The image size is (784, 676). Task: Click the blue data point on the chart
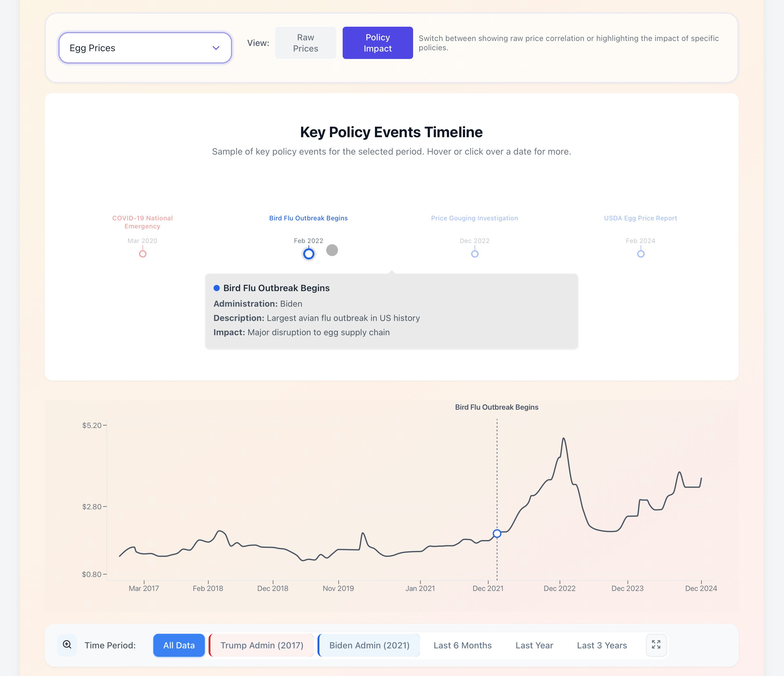(x=497, y=534)
